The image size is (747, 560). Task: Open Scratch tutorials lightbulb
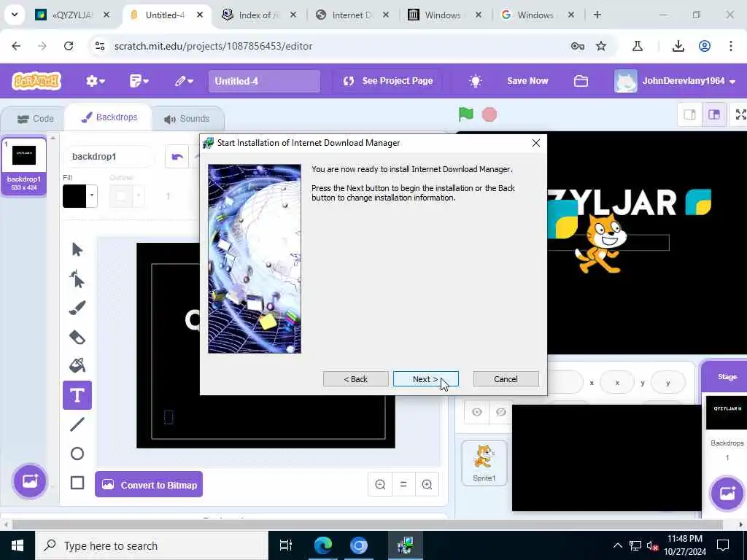click(x=475, y=81)
